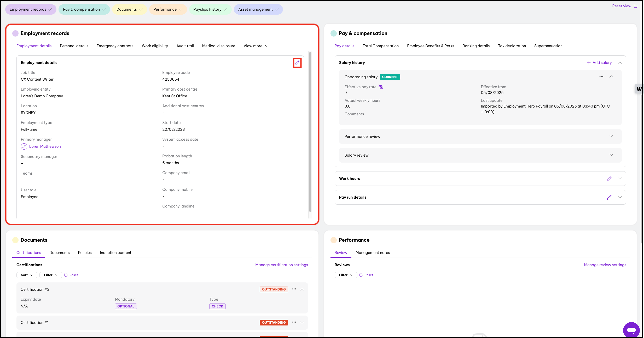Open Certification #1 three-dots menu
Viewport: 644px width, 338px height.
tap(294, 322)
